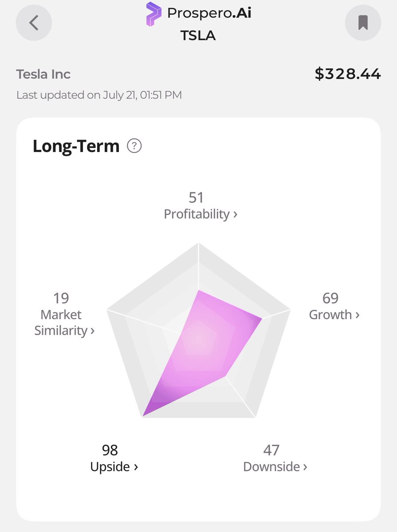Click the Upside score 98
Screen dimensions: 397x532
(x=110, y=450)
